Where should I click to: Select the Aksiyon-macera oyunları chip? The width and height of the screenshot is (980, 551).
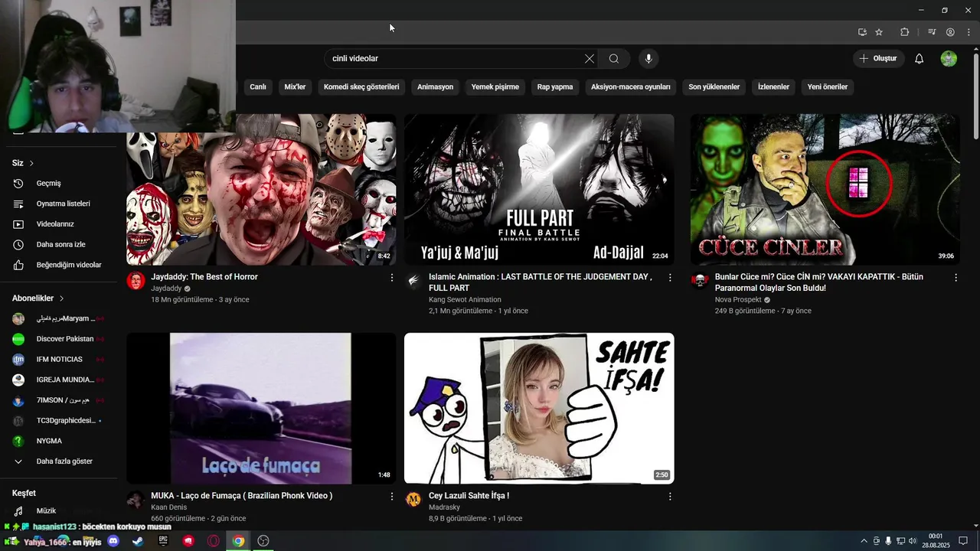pyautogui.click(x=631, y=87)
